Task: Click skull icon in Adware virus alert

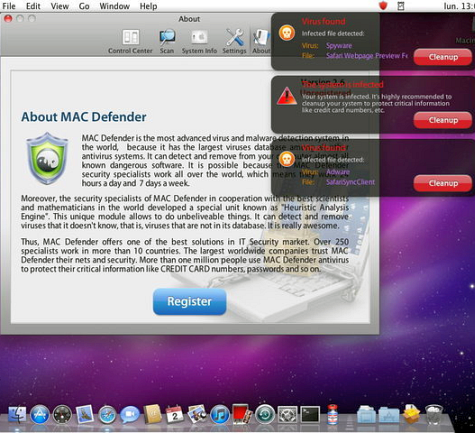Action: point(287,159)
